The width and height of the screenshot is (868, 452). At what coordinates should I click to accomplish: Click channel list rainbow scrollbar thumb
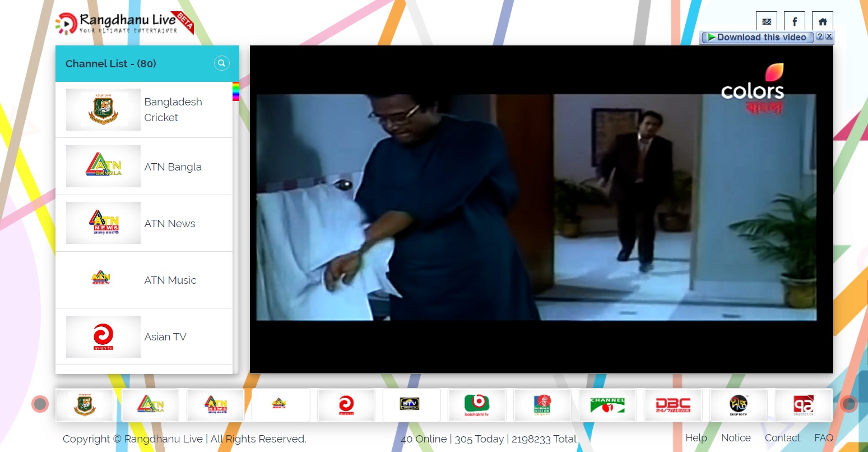[x=236, y=91]
